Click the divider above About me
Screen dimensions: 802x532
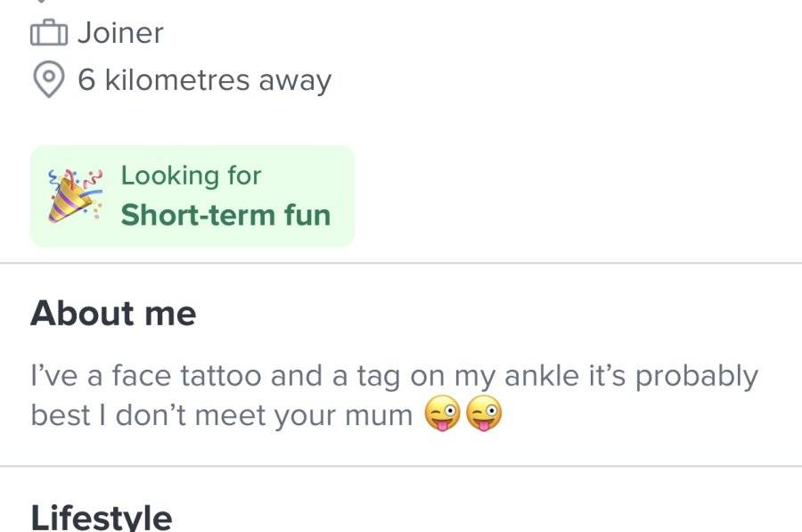coord(401,263)
